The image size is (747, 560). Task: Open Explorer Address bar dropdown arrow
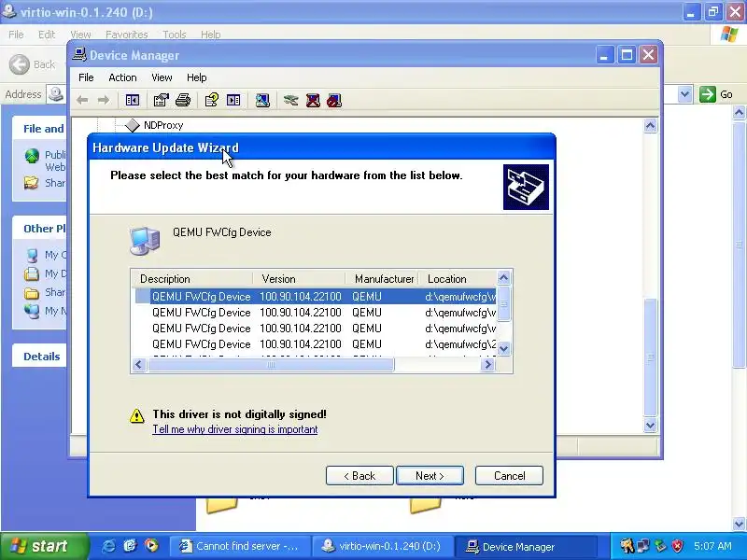tap(684, 94)
